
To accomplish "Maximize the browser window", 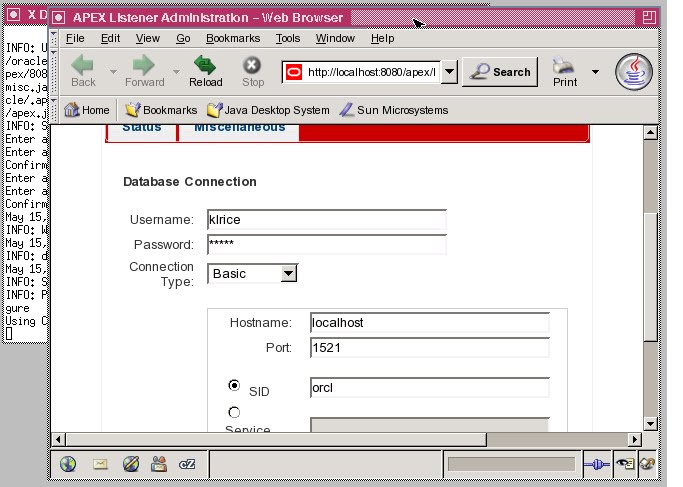I will coord(649,17).
